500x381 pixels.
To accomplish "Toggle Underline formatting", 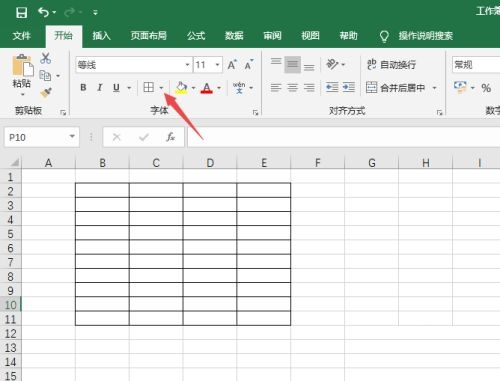I will point(116,88).
